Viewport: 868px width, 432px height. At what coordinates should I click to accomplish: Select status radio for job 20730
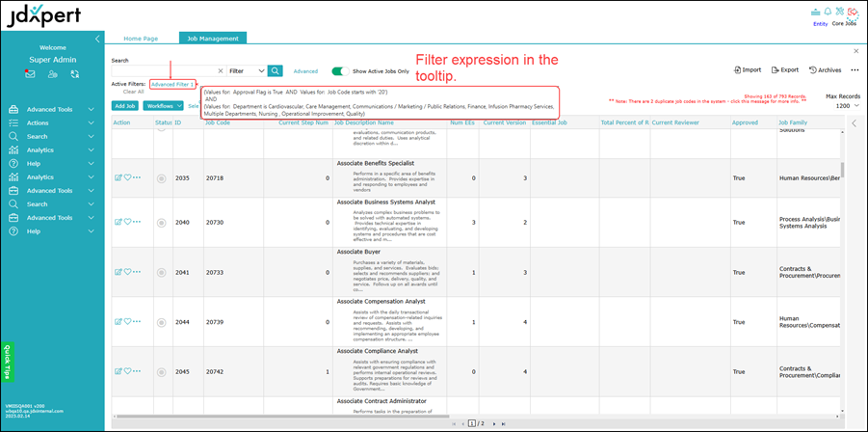161,222
